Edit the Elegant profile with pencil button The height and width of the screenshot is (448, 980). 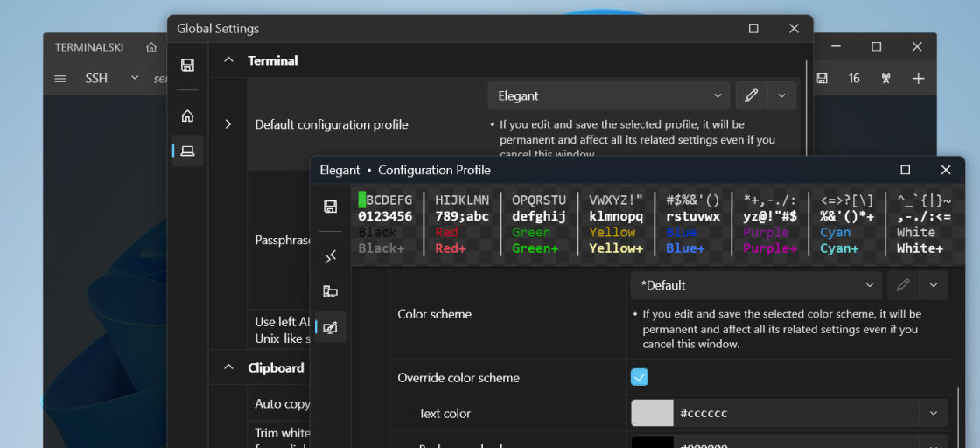click(752, 95)
